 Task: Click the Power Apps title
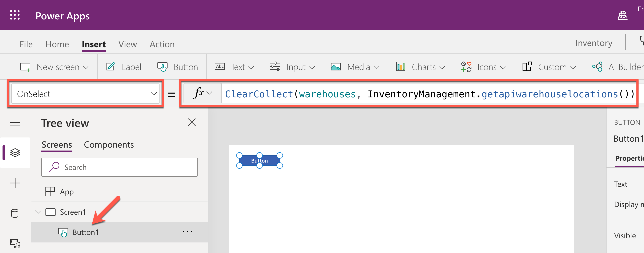coord(63,16)
